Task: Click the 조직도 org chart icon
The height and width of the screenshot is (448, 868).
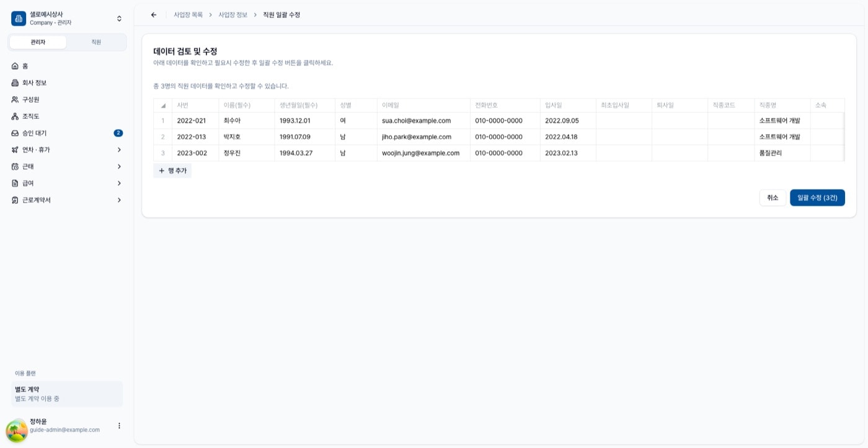Action: [x=15, y=116]
